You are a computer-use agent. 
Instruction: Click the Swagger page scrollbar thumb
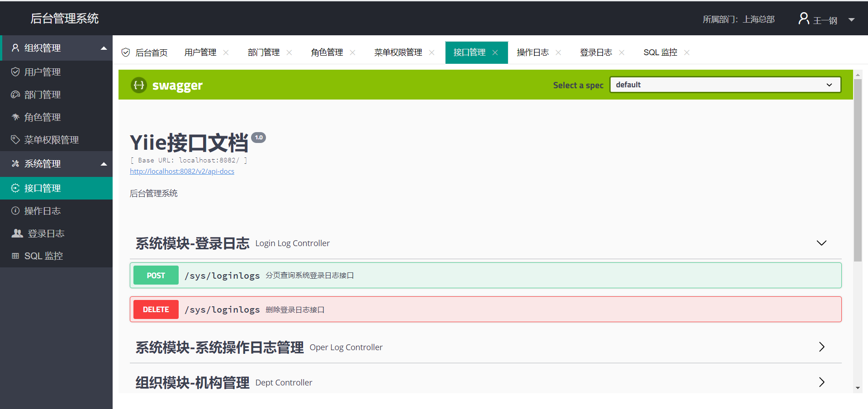point(858,170)
